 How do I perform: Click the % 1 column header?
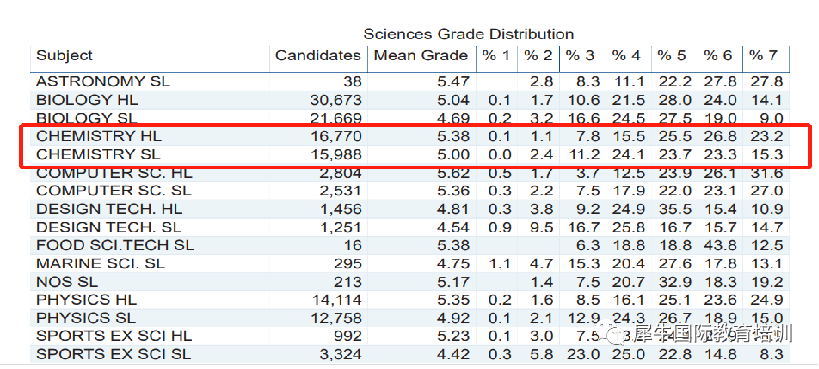pos(496,55)
